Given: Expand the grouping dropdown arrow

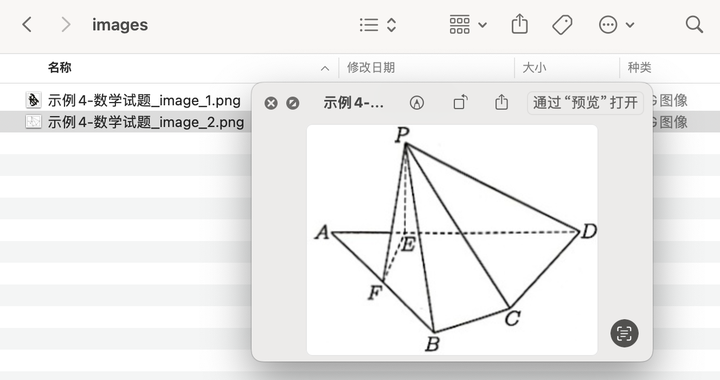Looking at the screenshot, I should pyautogui.click(x=483, y=25).
